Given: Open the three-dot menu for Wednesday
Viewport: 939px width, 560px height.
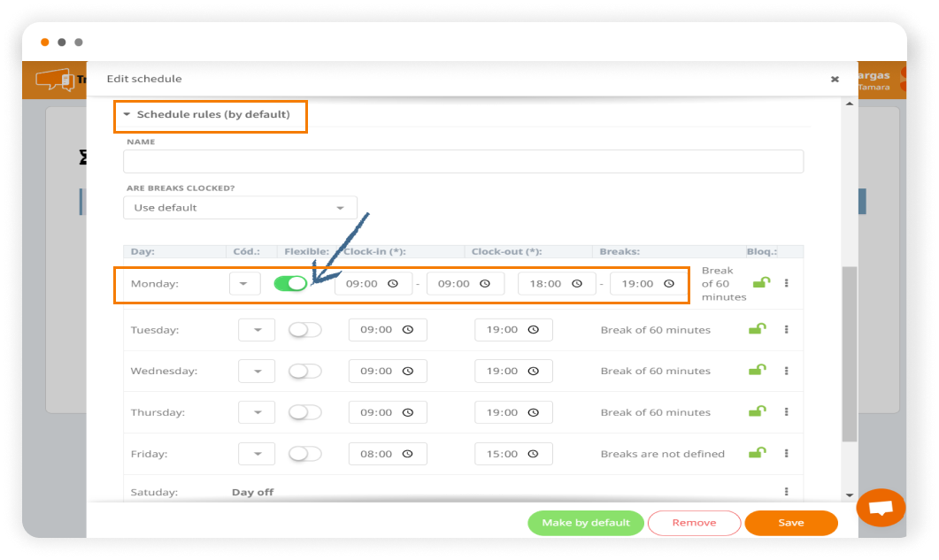Looking at the screenshot, I should point(786,371).
